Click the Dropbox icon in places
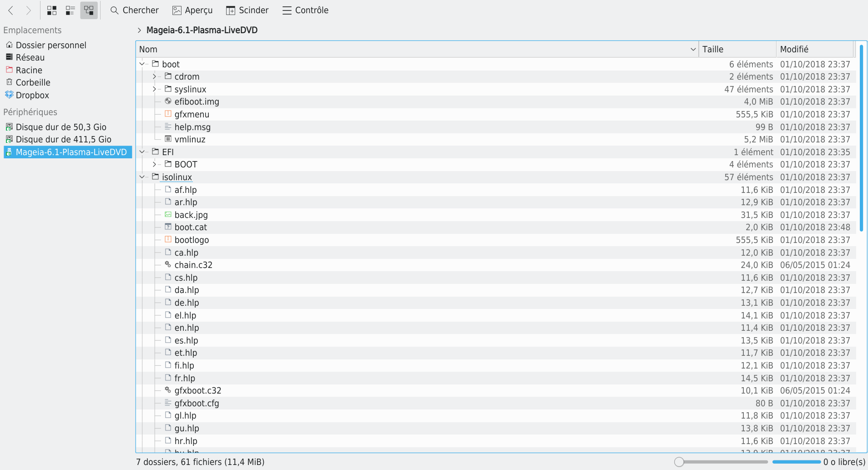The width and height of the screenshot is (868, 470). tap(9, 95)
